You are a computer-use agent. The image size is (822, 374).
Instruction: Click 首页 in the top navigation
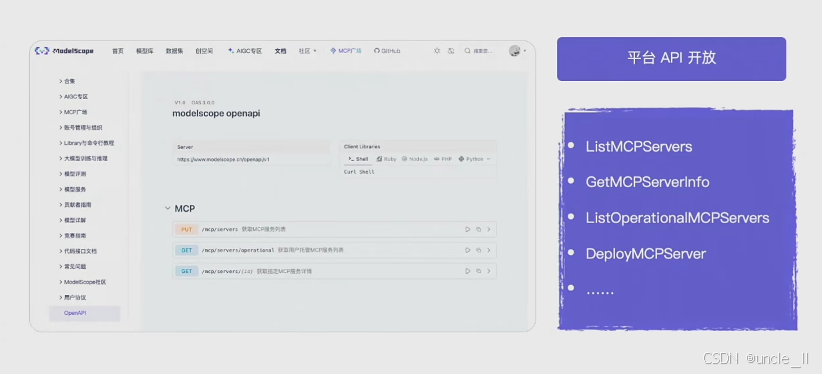[x=118, y=51]
